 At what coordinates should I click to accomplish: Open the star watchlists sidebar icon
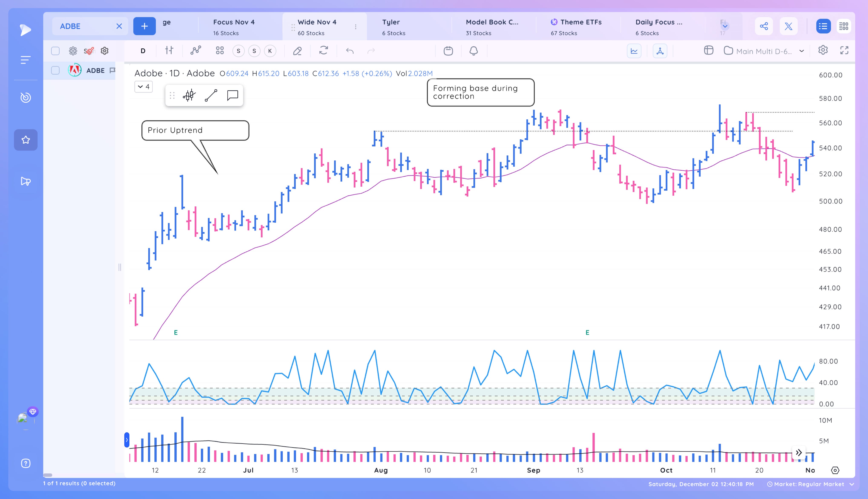click(26, 140)
